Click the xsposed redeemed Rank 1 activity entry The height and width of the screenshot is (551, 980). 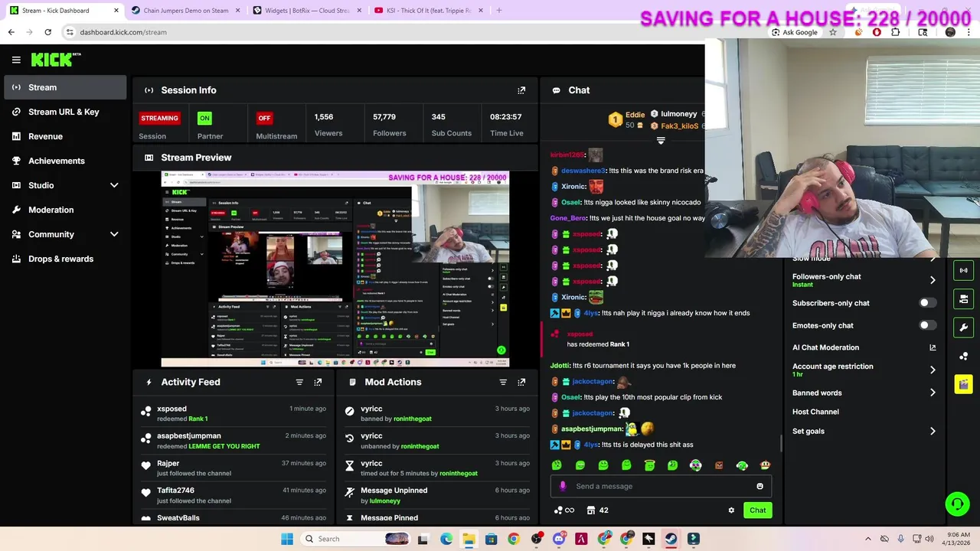click(233, 413)
